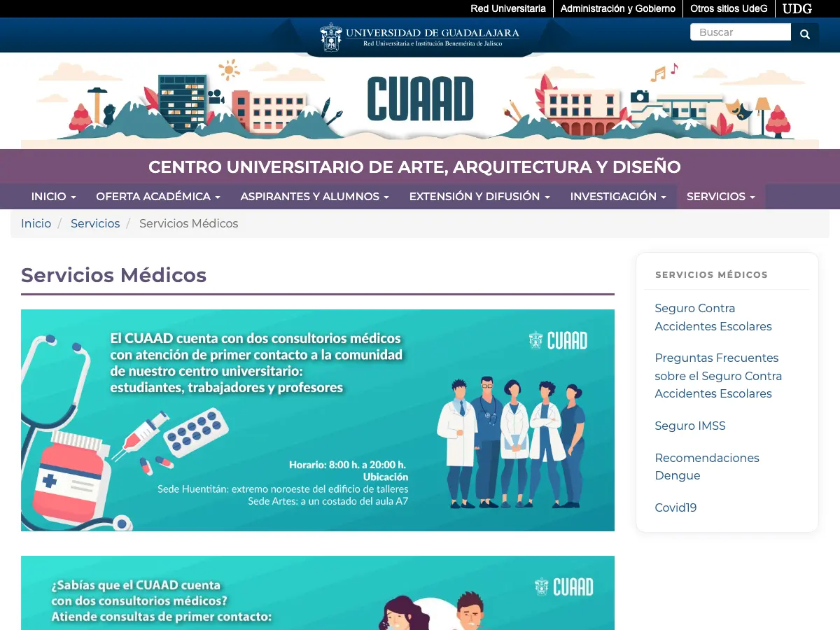The image size is (840, 630).
Task: Open Covid19 sidebar link
Action: click(675, 507)
